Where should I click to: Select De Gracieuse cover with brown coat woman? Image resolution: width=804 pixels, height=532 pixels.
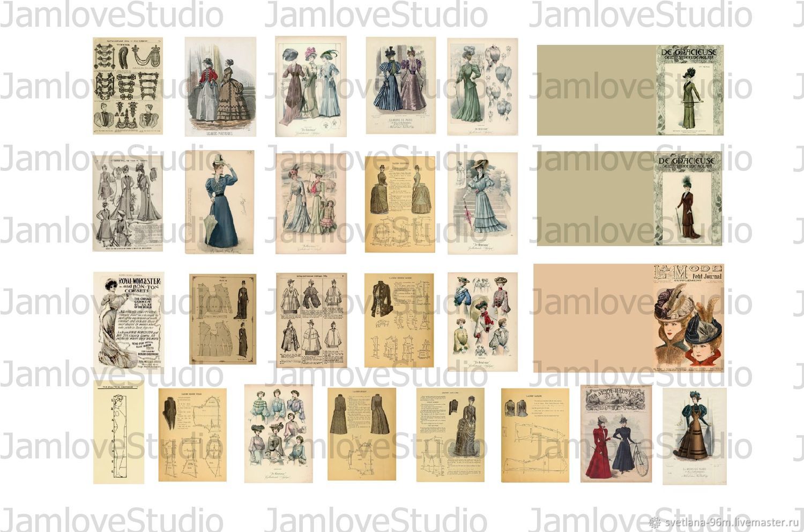pyautogui.click(x=630, y=198)
